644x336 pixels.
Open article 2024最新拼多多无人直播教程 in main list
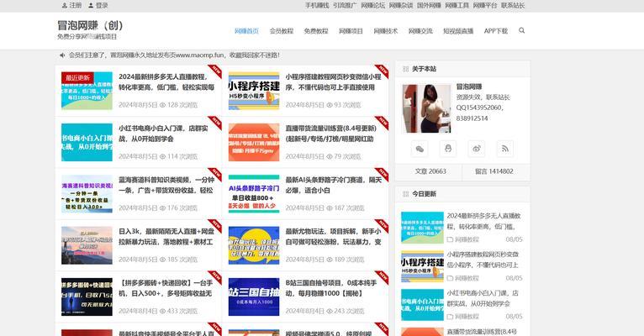pyautogui.click(x=166, y=82)
